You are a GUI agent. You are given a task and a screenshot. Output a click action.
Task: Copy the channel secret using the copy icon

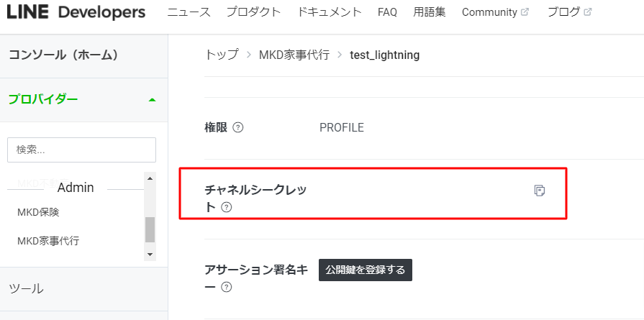click(540, 191)
